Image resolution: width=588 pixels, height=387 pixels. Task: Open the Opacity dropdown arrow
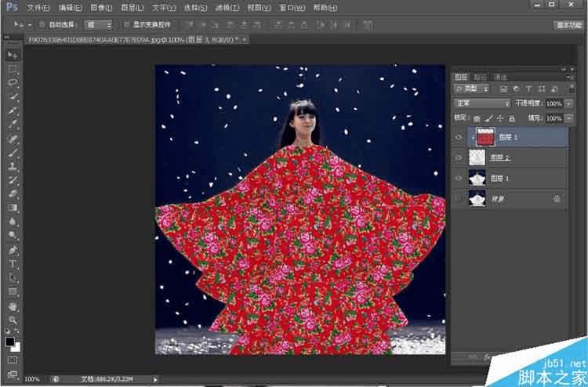click(x=568, y=103)
